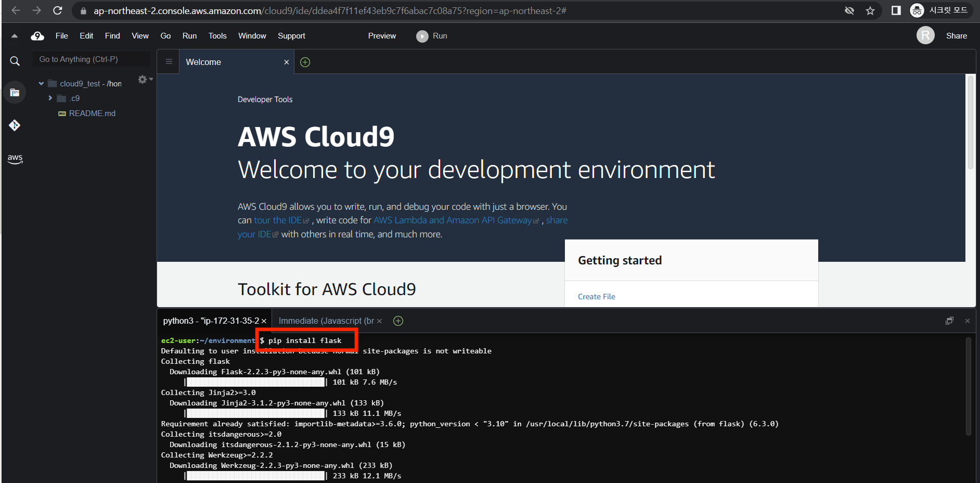980x483 pixels.
Task: Collapse the cloud9_test folder
Action: 41,83
